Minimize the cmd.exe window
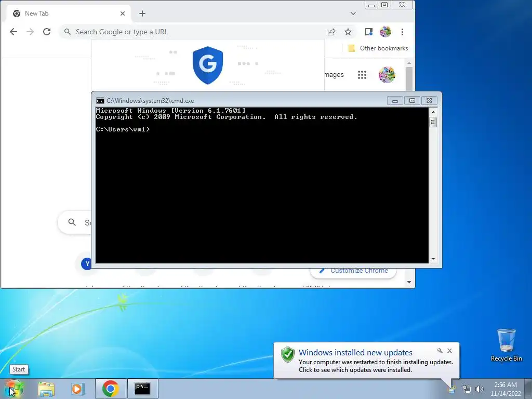Image resolution: width=532 pixels, height=399 pixels. point(395,101)
